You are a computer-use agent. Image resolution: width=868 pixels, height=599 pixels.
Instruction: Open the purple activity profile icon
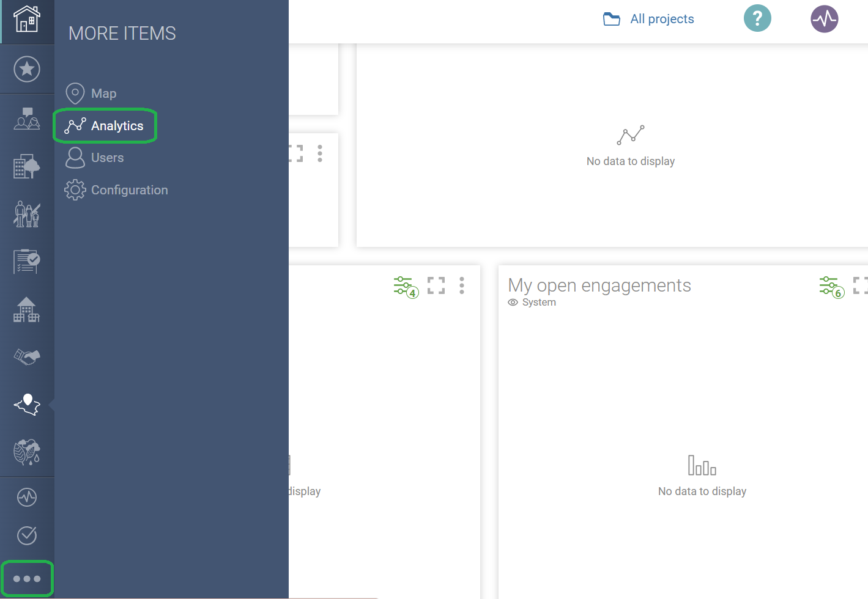click(825, 19)
